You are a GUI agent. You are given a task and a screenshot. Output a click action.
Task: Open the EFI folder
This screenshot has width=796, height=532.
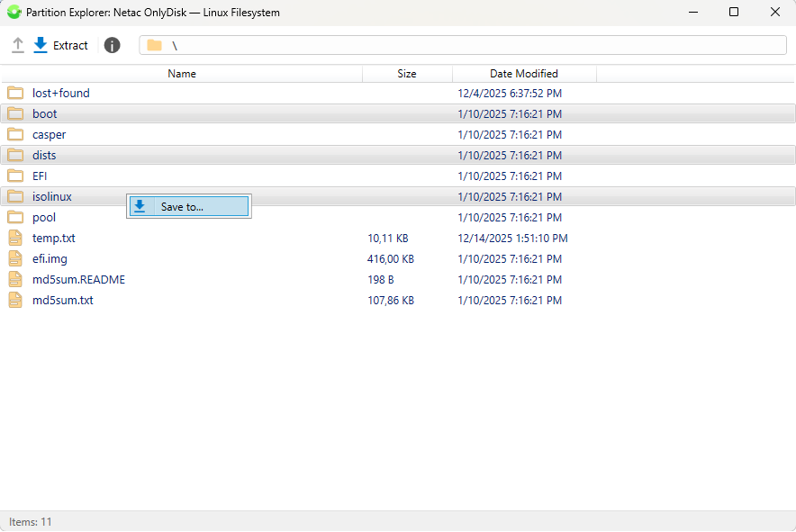tap(39, 176)
